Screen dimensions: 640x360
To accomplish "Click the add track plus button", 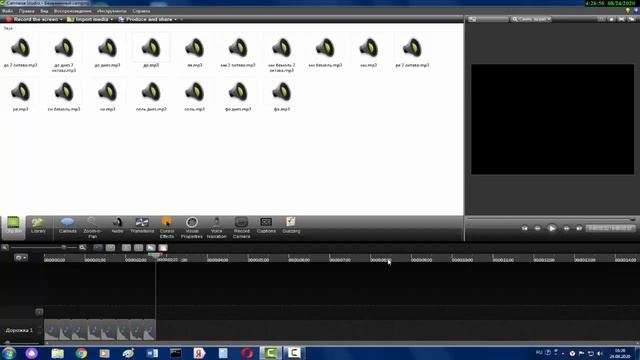I will click(x=39, y=312).
